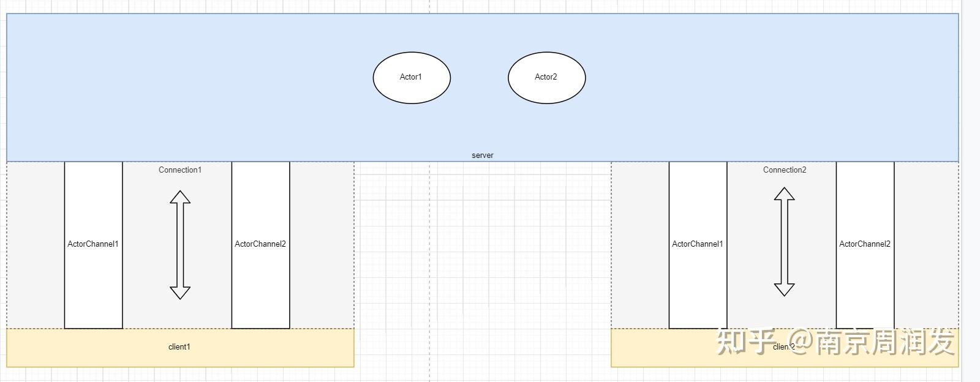This screenshot has width=980, height=382.
Task: Select ActorChannel1 box under Connection1
Action: tap(93, 245)
